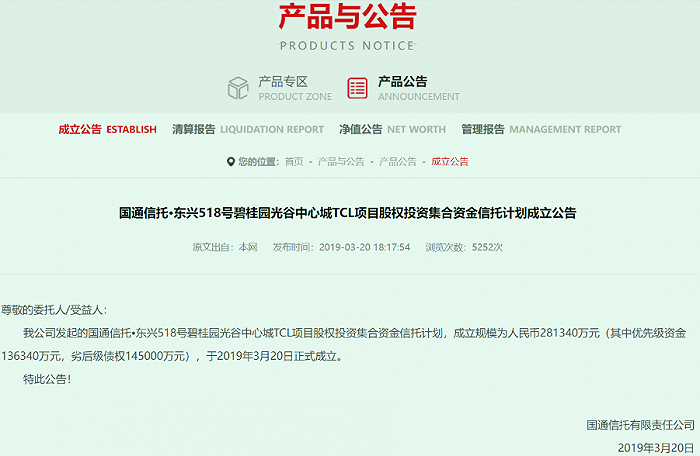This screenshot has height=456, width=700.
Task: Select the 清算报告 LIQUIDATION REPORT tab
Action: [248, 130]
